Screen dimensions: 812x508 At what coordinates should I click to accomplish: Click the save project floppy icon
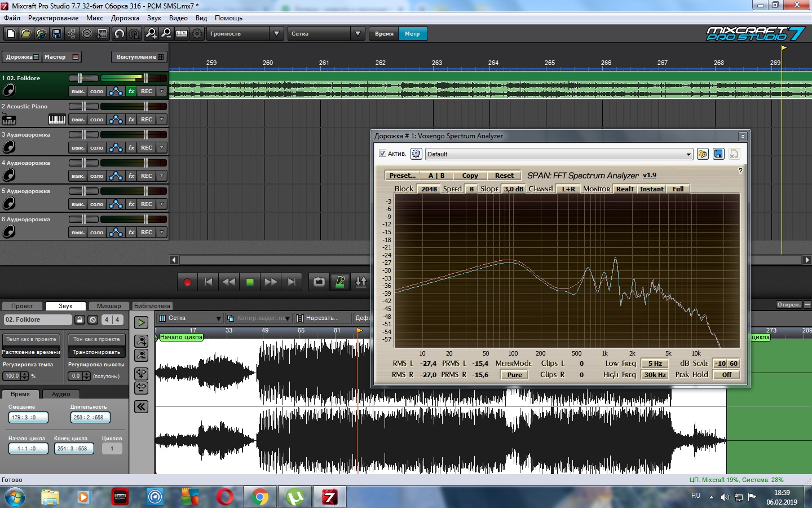coord(56,34)
